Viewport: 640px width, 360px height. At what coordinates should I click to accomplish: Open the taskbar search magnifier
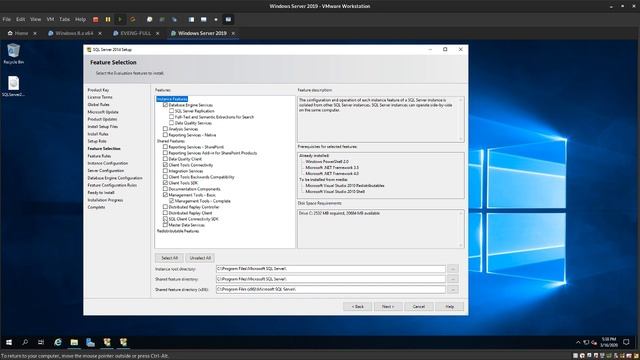click(25, 342)
